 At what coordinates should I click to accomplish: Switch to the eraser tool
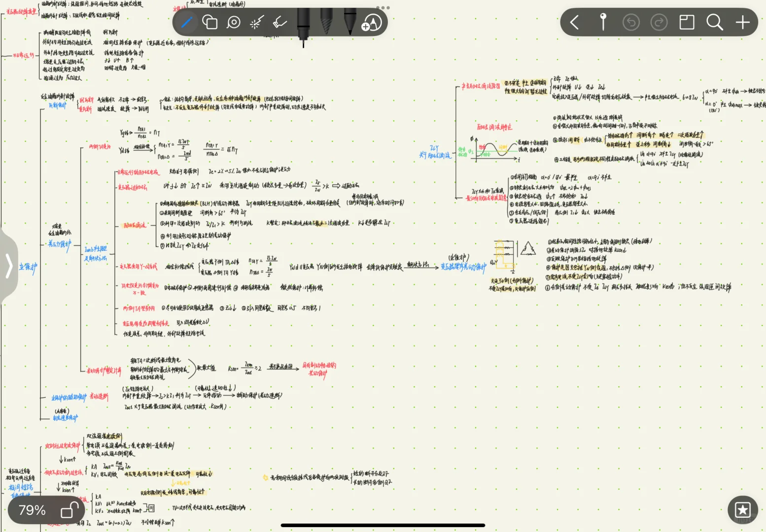(280, 23)
